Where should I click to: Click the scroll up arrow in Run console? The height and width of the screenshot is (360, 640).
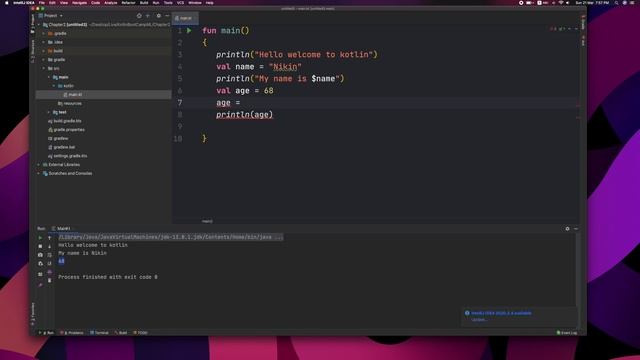point(49,238)
